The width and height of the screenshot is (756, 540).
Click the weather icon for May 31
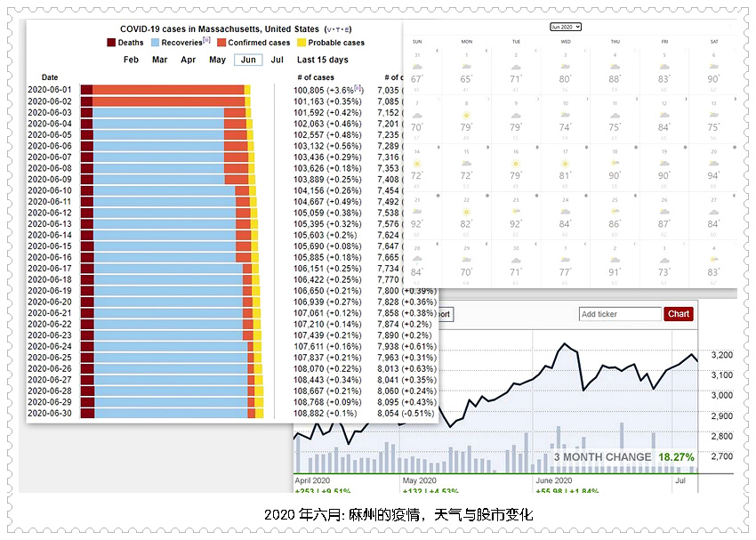(417, 67)
